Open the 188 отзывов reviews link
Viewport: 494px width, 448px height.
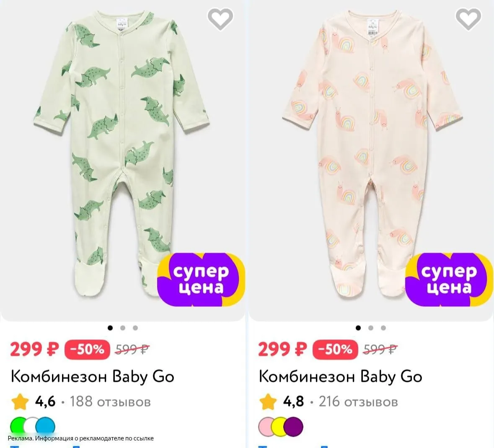(x=110, y=401)
